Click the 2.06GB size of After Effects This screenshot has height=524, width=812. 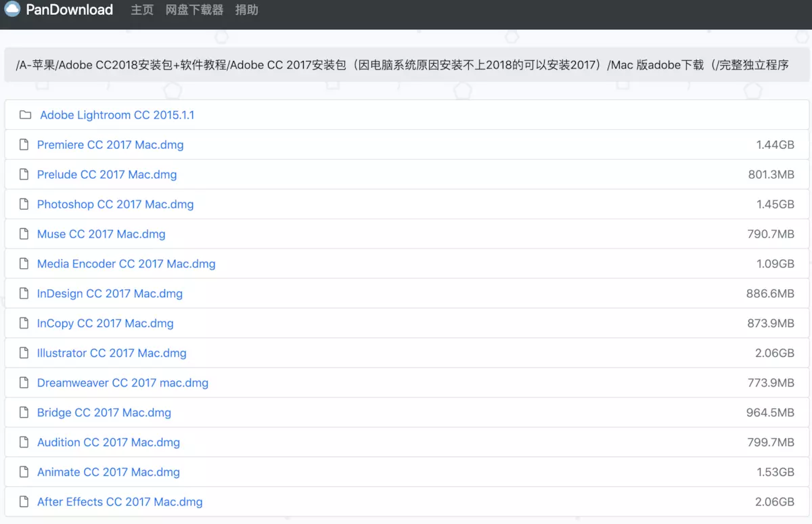775,502
